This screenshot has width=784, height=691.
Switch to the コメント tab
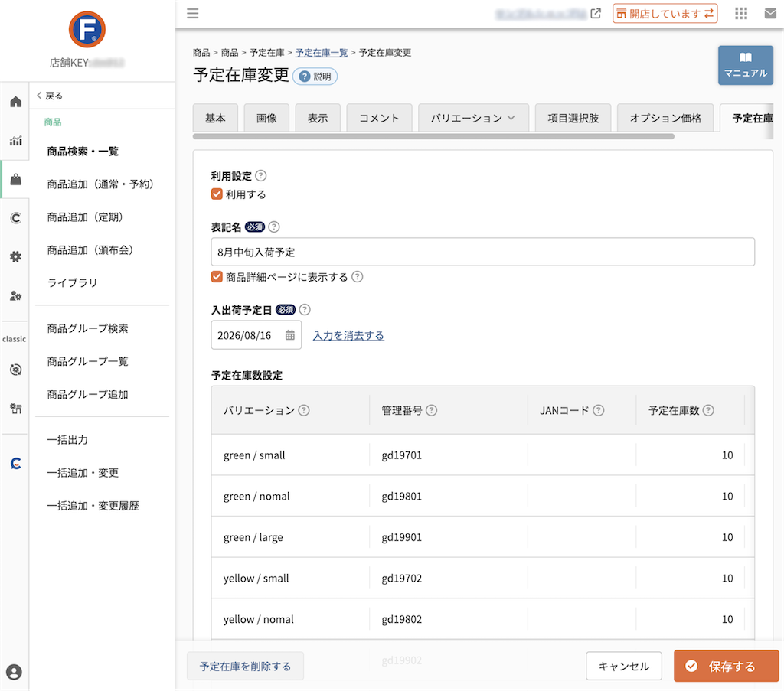point(379,118)
